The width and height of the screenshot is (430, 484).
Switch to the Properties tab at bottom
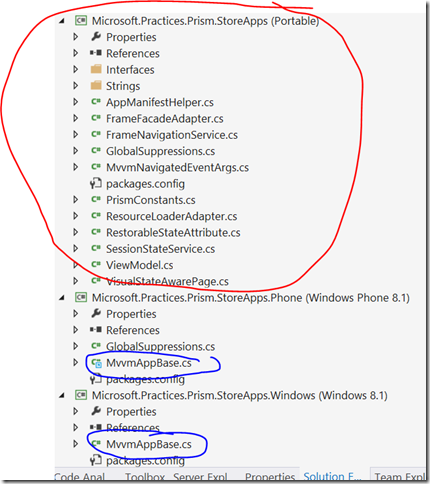(x=270, y=476)
